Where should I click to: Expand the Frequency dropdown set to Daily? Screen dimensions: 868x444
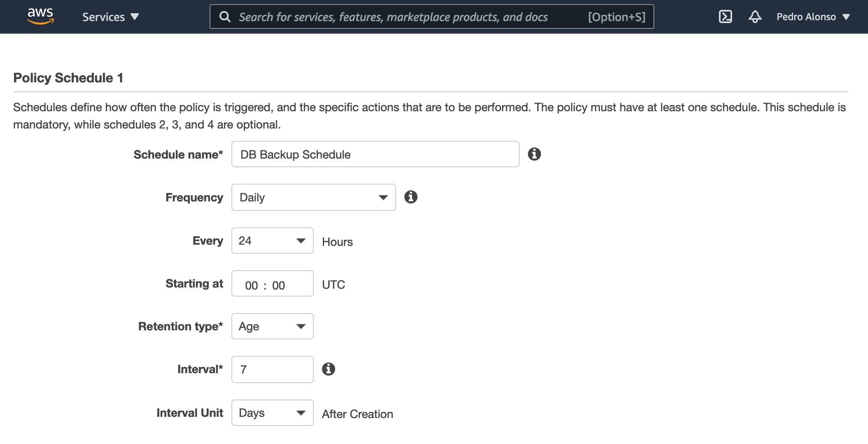point(313,197)
